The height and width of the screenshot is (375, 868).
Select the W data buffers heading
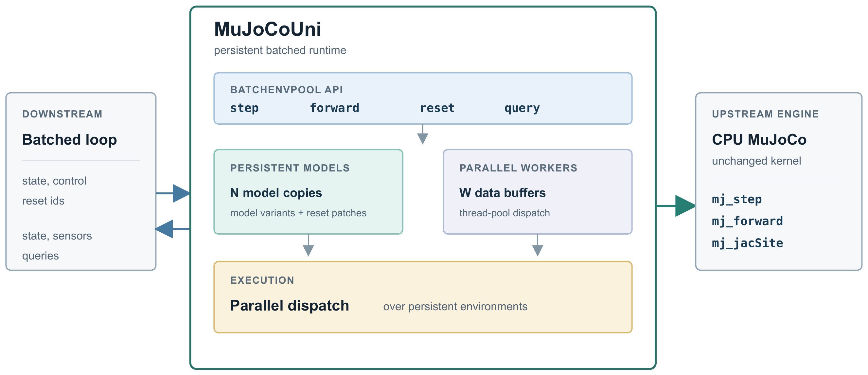503,193
